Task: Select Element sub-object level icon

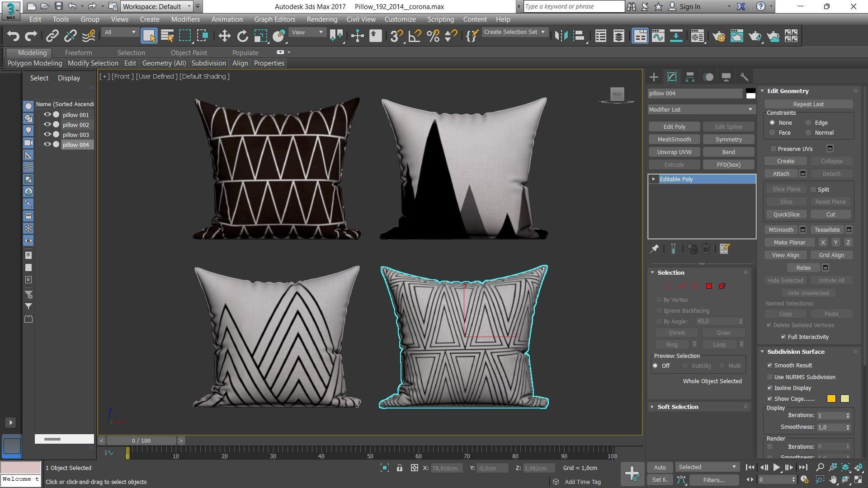Action: click(x=722, y=286)
